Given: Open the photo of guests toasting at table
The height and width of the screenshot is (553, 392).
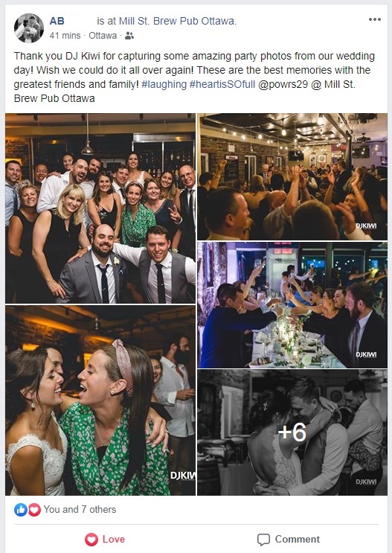Looking at the screenshot, I should pos(292,305).
